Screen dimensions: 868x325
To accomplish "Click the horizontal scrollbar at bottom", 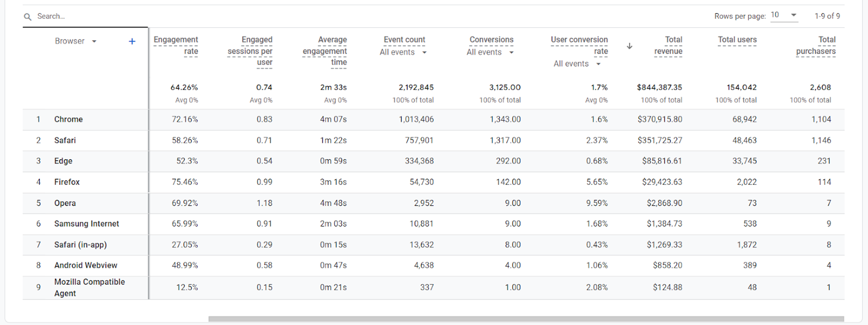I will [x=526, y=319].
